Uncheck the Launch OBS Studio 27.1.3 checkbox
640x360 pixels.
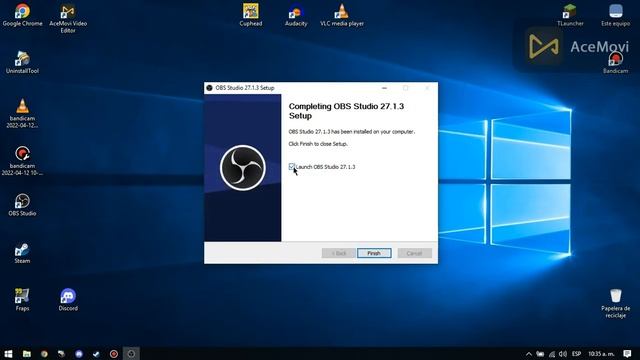291,167
